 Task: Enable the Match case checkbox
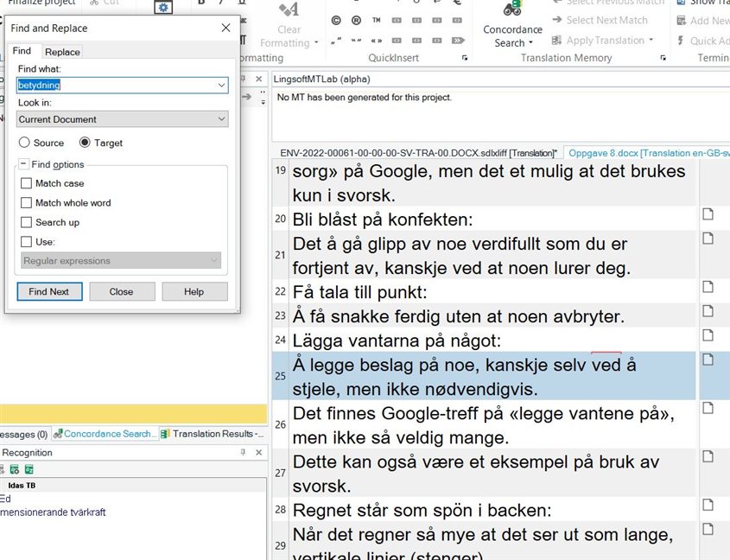(x=27, y=183)
